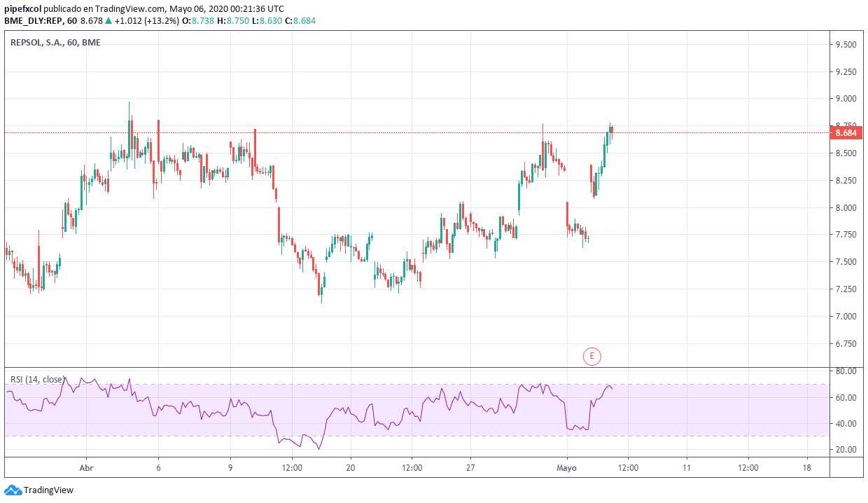Click the RSI 60.00 axis label
868x503 pixels.
[846, 398]
